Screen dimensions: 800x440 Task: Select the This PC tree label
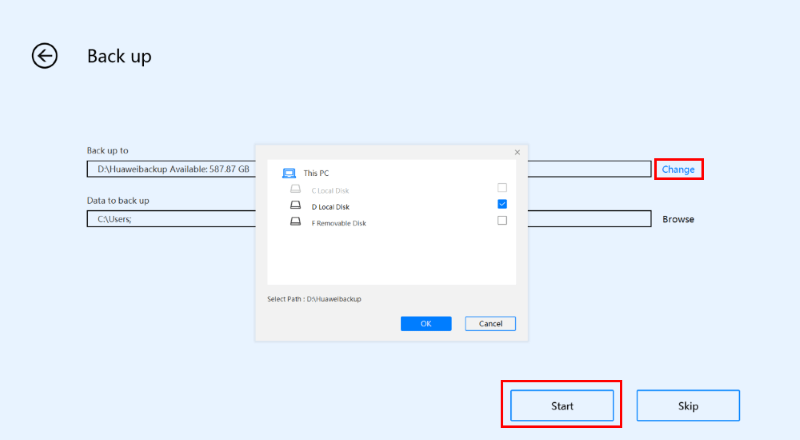click(316, 174)
